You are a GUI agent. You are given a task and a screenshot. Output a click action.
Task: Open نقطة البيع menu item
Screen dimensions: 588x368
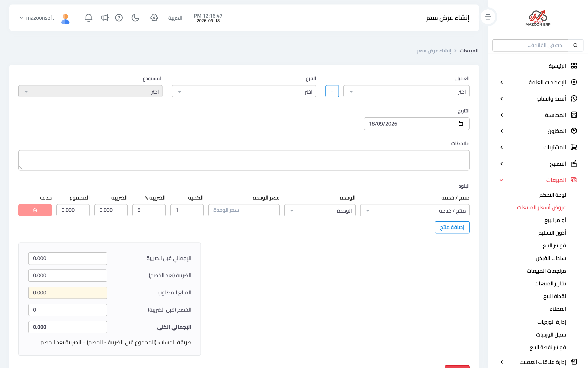[555, 296]
